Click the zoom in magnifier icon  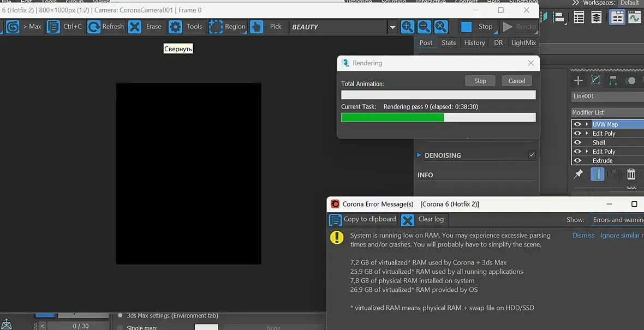408,27
